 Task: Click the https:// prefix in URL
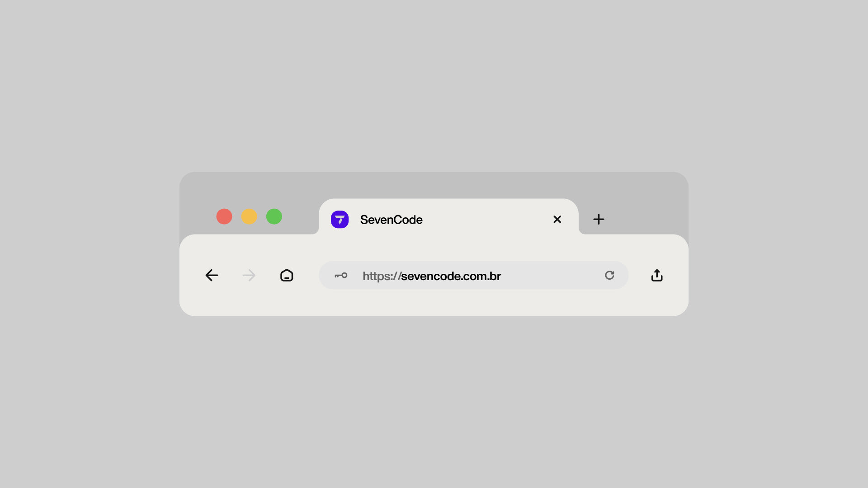(382, 276)
